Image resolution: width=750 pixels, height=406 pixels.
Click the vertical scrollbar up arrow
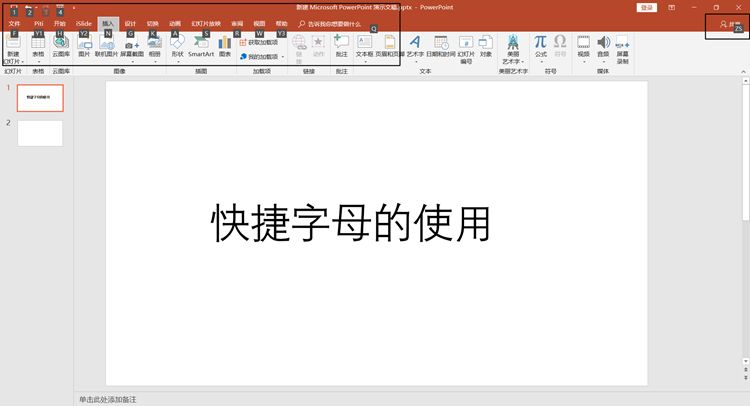coord(746,81)
